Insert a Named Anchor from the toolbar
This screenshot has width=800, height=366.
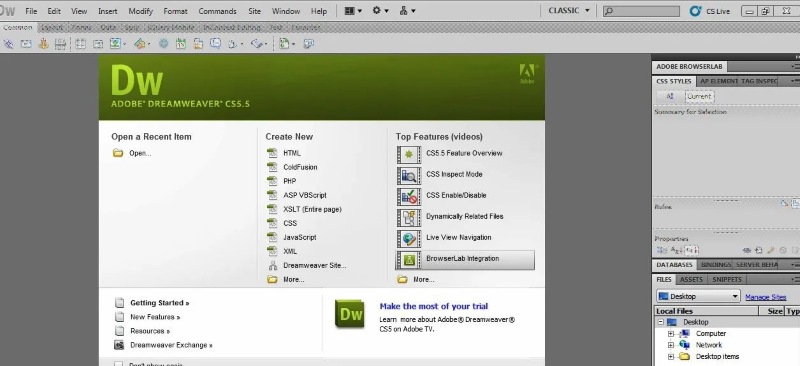tap(43, 44)
